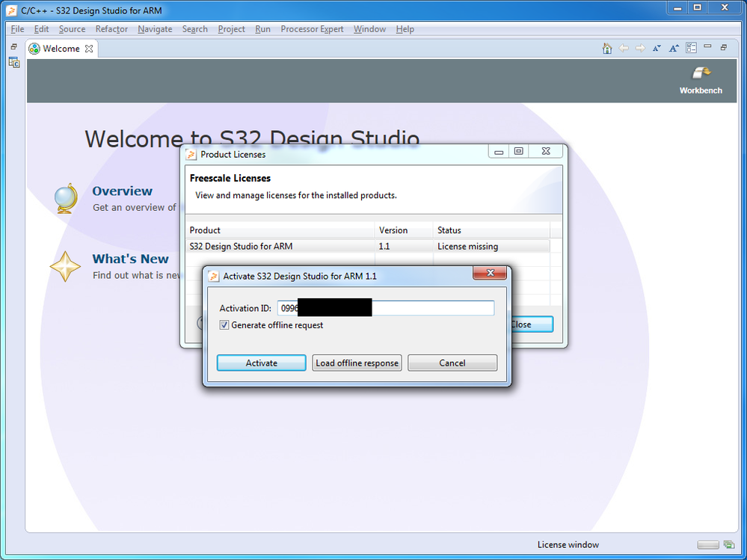Open the File menu
The image size is (747, 560).
pyautogui.click(x=17, y=29)
